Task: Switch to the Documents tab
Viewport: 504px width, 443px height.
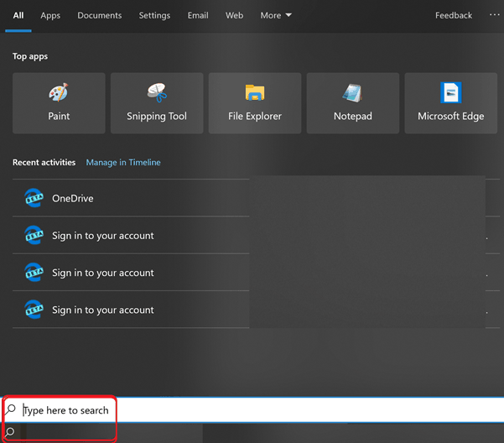Action: click(x=100, y=15)
